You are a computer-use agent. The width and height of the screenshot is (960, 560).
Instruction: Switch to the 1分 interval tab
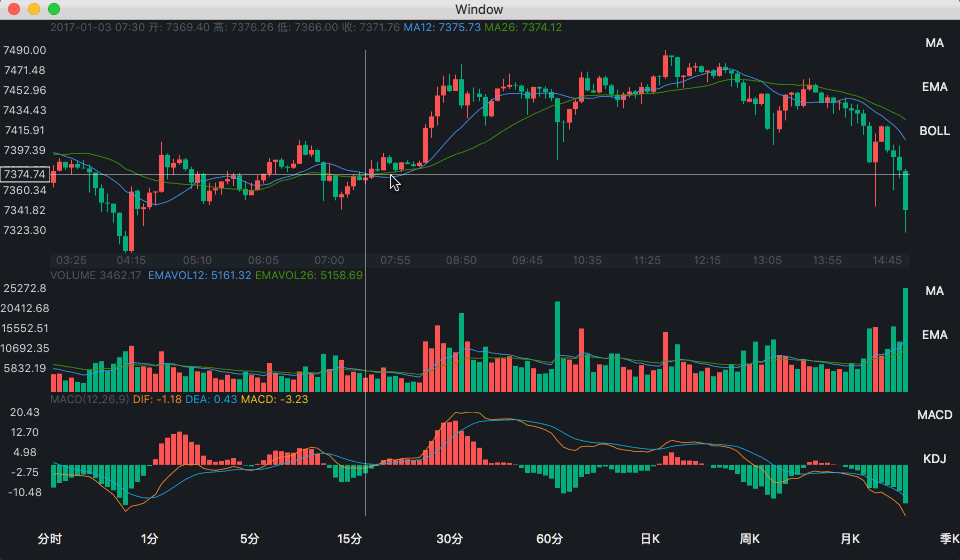[149, 539]
